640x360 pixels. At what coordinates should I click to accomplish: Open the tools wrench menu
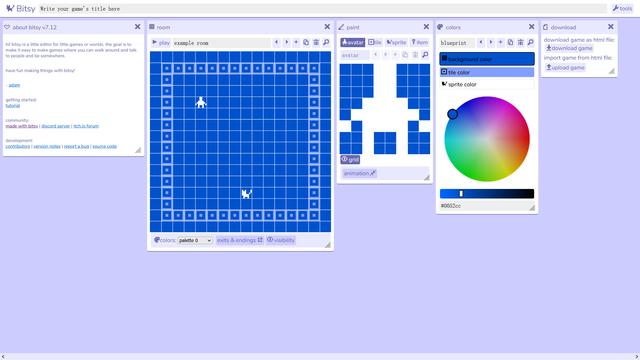[622, 8]
